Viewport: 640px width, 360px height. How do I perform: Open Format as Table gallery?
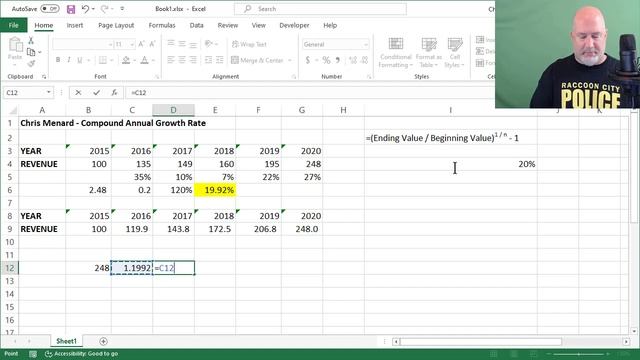pyautogui.click(x=429, y=53)
